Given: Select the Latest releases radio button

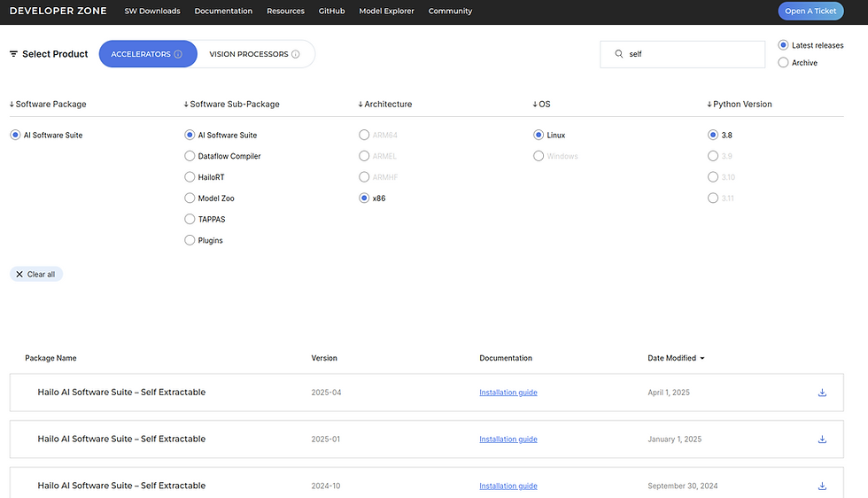Looking at the screenshot, I should [x=783, y=45].
